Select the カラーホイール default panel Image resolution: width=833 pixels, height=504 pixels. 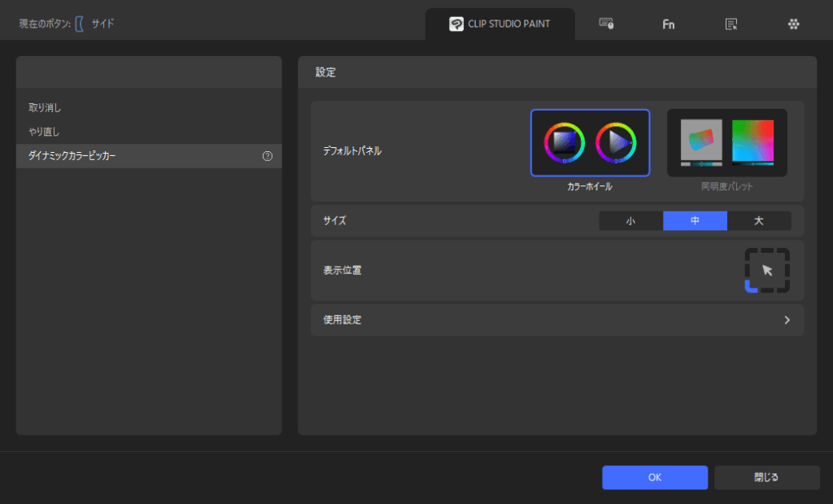[590, 143]
